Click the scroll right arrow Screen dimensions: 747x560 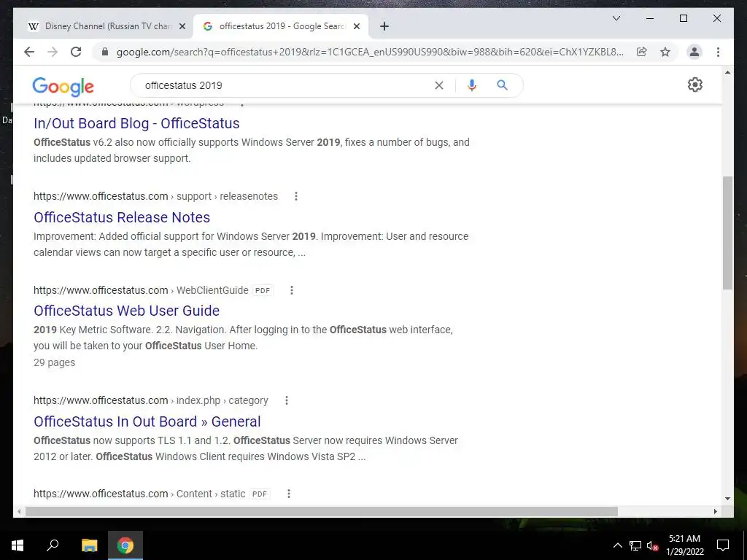coord(715,511)
